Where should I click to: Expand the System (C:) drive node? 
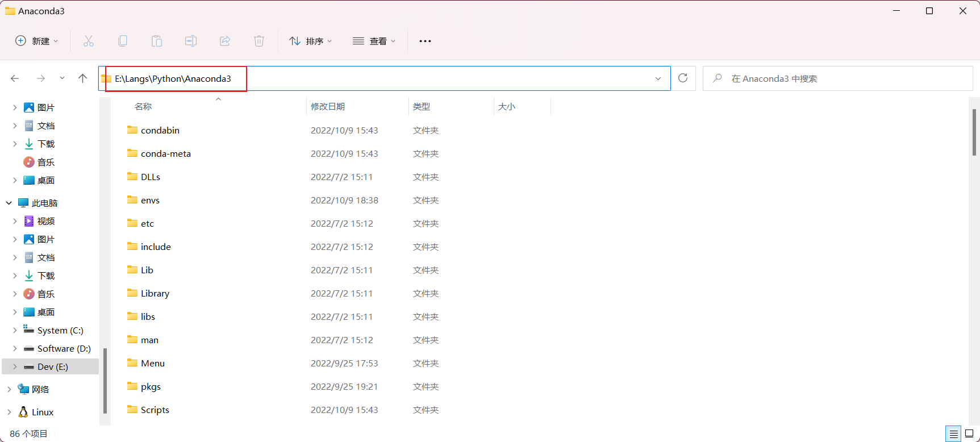click(x=15, y=330)
